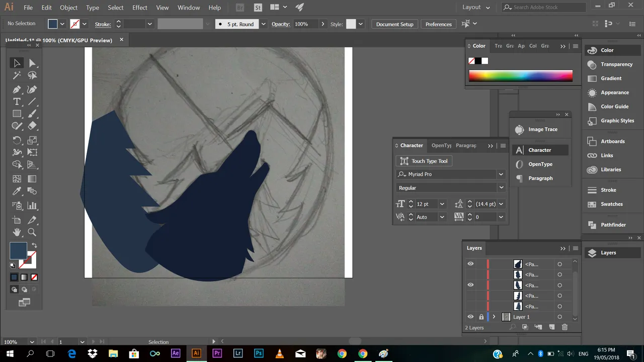Select the Eraser tool
Viewport: 644px width, 362px height.
(x=32, y=126)
